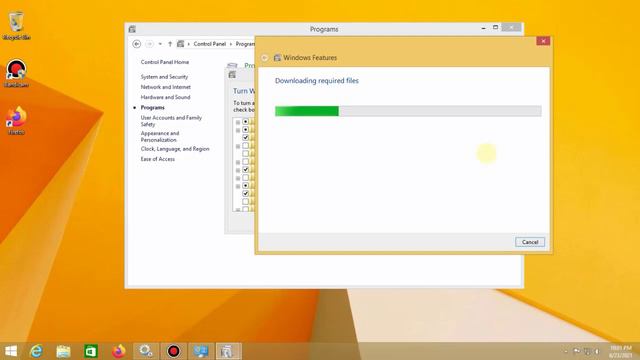Launch Firefox from the taskbar
The image size is (640, 360).
pyautogui.click(x=118, y=351)
